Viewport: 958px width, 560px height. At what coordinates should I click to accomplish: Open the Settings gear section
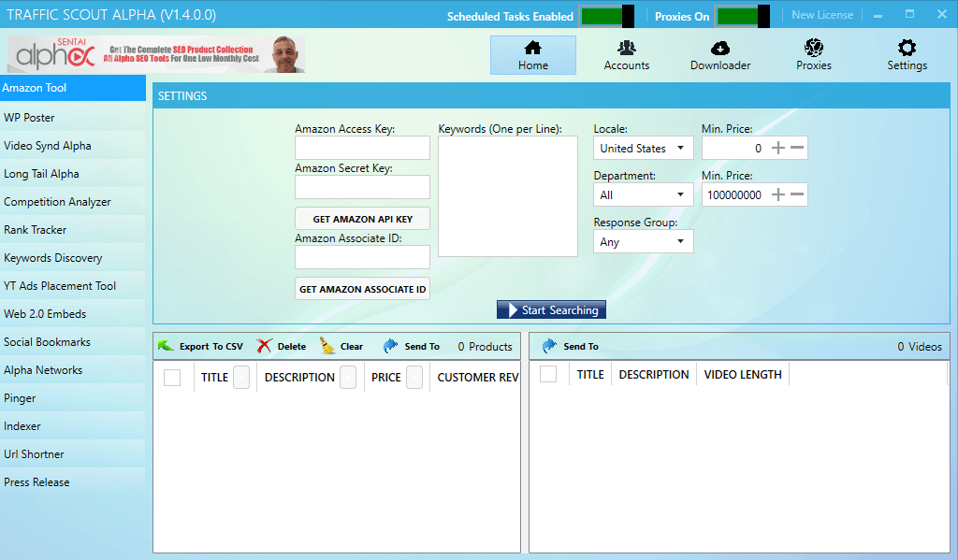[907, 55]
